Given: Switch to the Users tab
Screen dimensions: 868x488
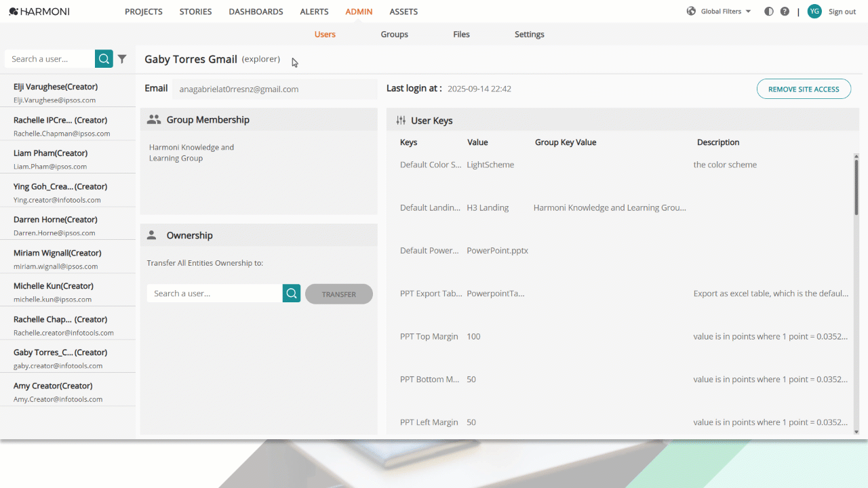Looking at the screenshot, I should click(325, 35).
